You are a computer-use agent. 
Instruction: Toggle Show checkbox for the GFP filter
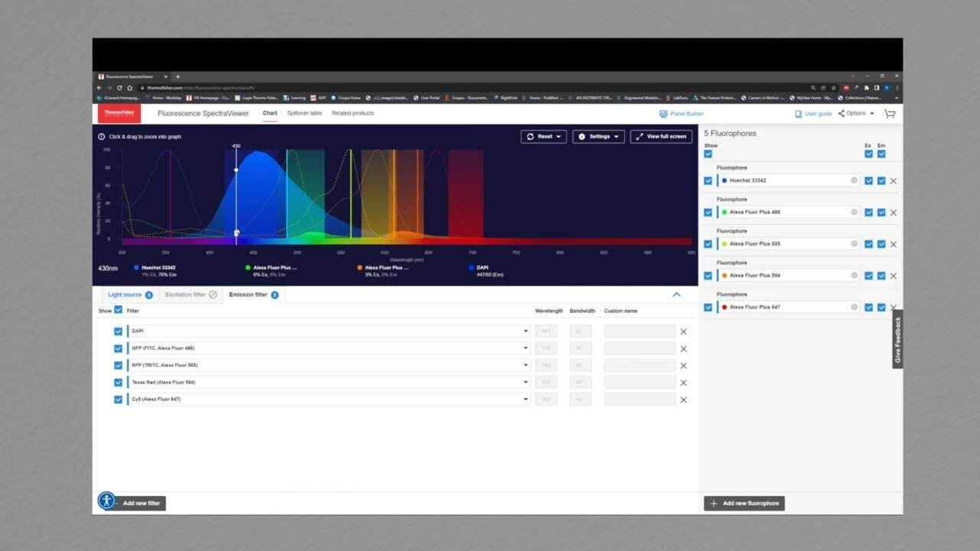[118, 348]
